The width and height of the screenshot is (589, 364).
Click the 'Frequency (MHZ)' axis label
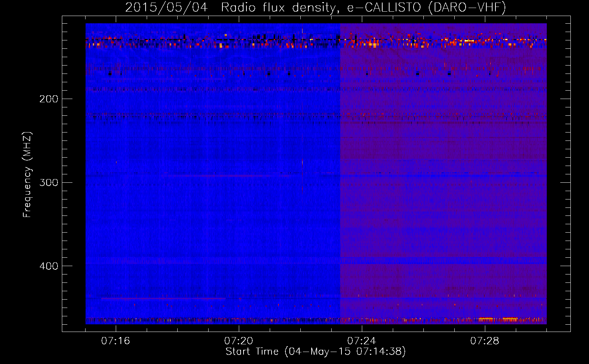point(27,175)
